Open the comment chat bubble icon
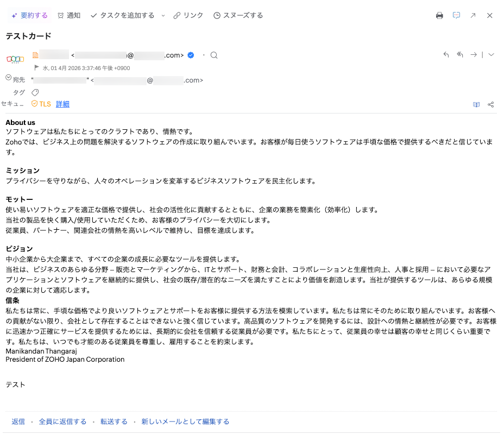Image resolution: width=504 pixels, height=441 pixels. coord(456,16)
